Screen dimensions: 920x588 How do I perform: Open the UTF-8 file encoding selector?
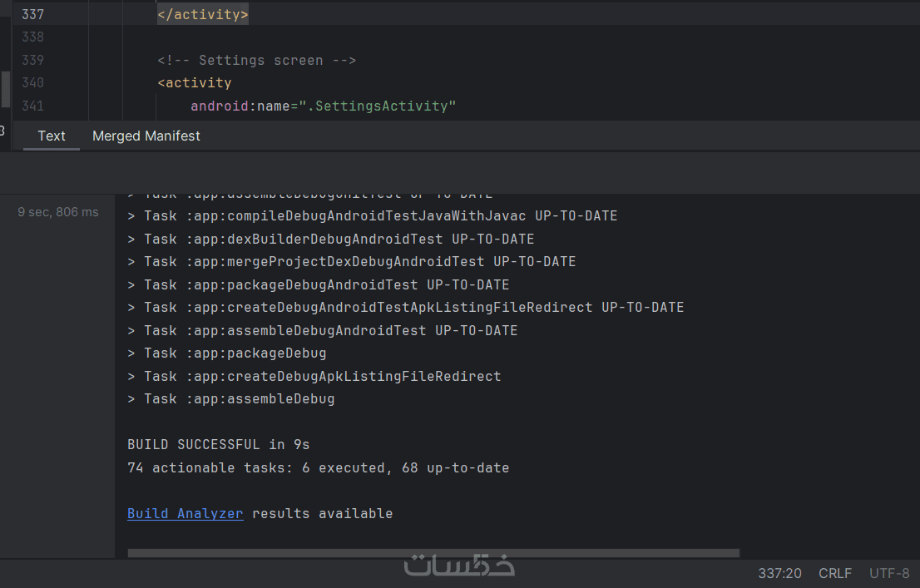click(x=889, y=573)
